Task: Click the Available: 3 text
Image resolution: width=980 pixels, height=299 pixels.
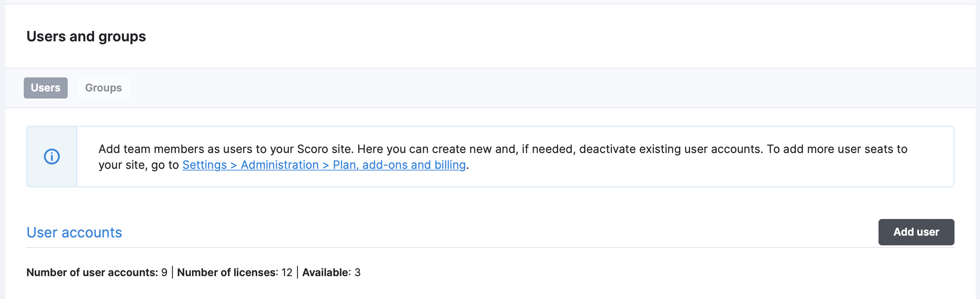Action: [x=331, y=273]
